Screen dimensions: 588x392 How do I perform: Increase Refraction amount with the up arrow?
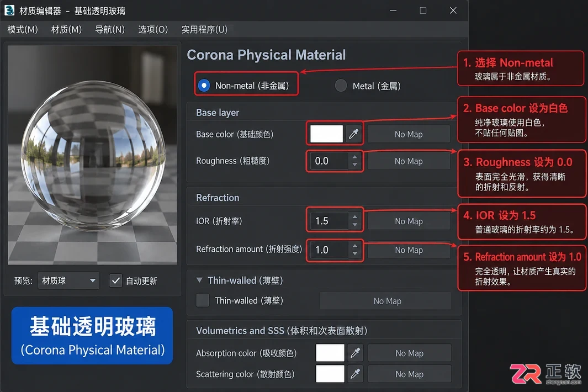click(x=355, y=246)
